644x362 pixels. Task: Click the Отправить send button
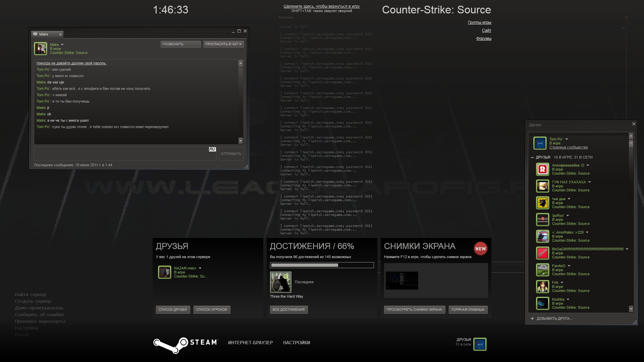231,154
